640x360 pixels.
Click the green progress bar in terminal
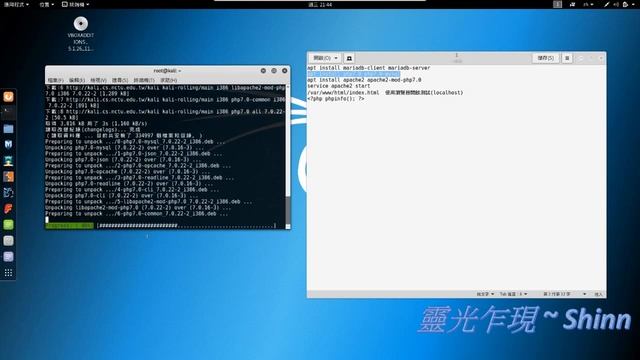(69, 225)
